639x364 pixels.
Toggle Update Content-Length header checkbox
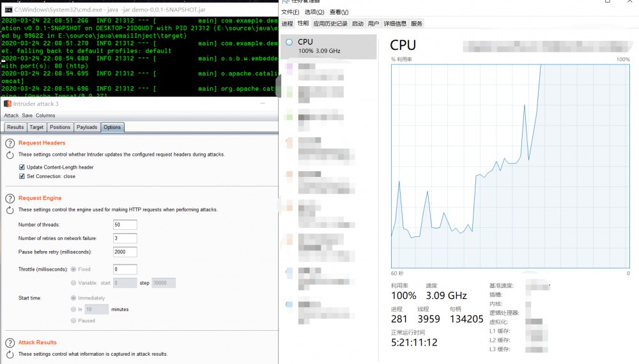click(x=22, y=167)
